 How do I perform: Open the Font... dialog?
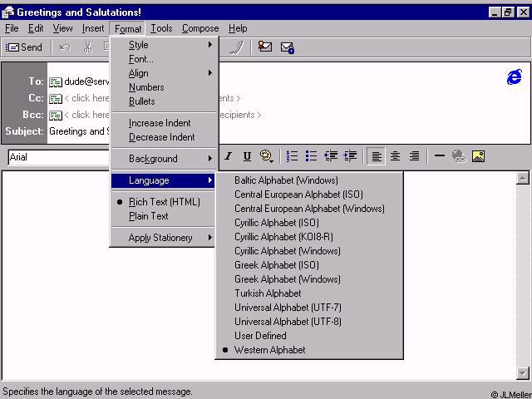click(163, 59)
